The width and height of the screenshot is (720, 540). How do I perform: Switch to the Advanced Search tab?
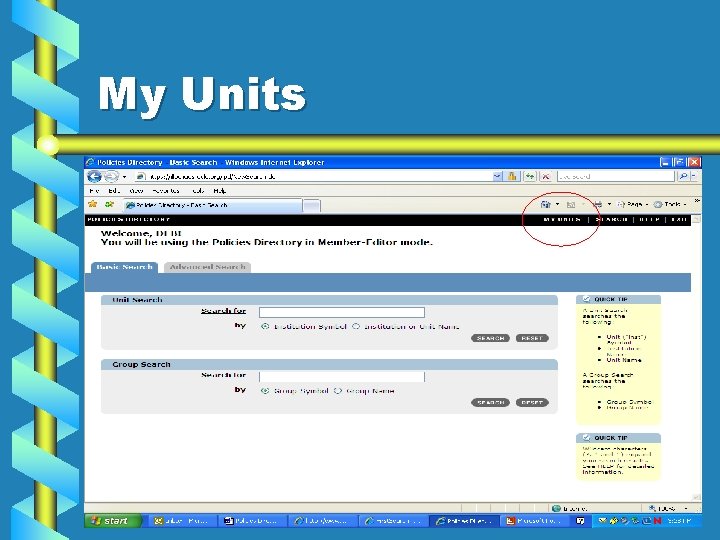coord(207,267)
